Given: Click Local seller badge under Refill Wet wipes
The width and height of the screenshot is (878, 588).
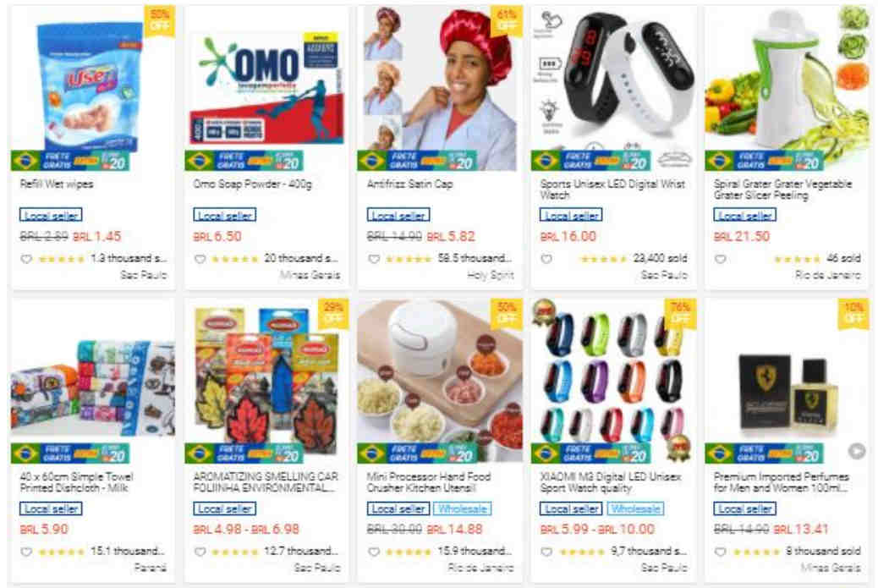Looking at the screenshot, I should pos(51,215).
